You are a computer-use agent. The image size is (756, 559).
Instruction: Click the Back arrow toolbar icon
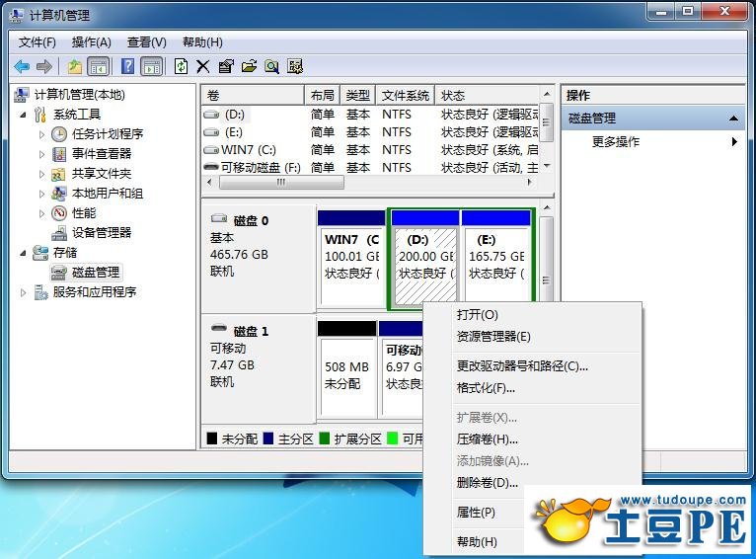tap(22, 66)
